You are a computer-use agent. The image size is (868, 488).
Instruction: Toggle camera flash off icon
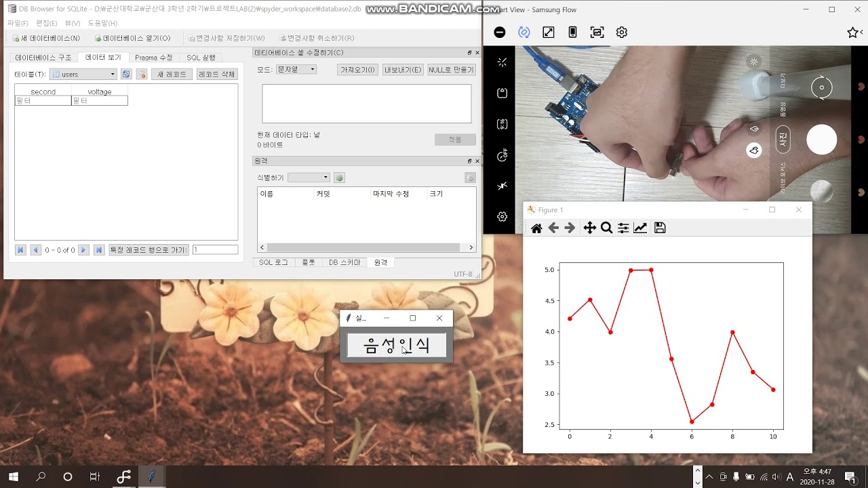coord(502,186)
